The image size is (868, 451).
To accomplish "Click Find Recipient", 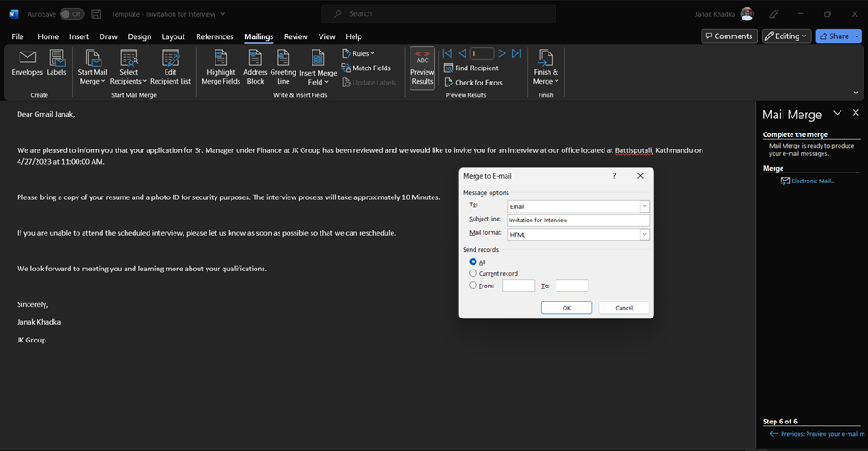I will tap(471, 68).
